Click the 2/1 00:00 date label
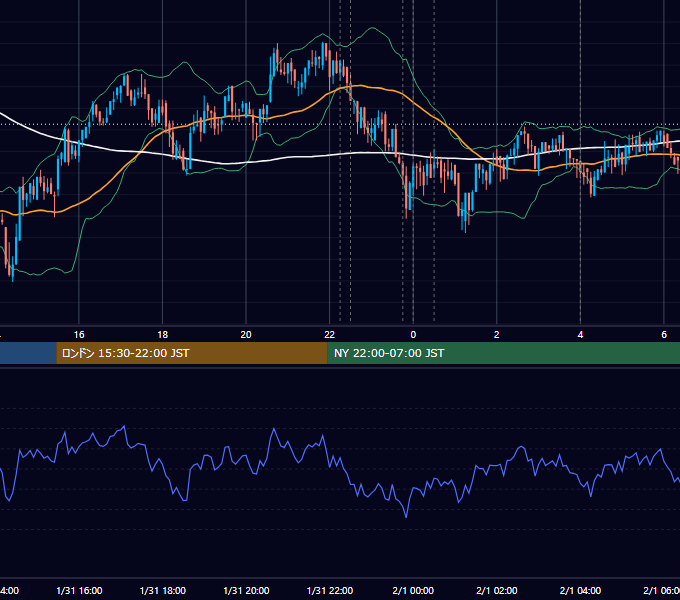Screen dimensions: 680x600 413,590
